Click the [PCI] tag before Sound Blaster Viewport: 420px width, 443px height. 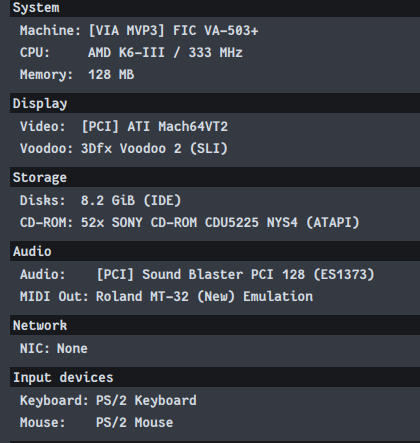tap(115, 275)
